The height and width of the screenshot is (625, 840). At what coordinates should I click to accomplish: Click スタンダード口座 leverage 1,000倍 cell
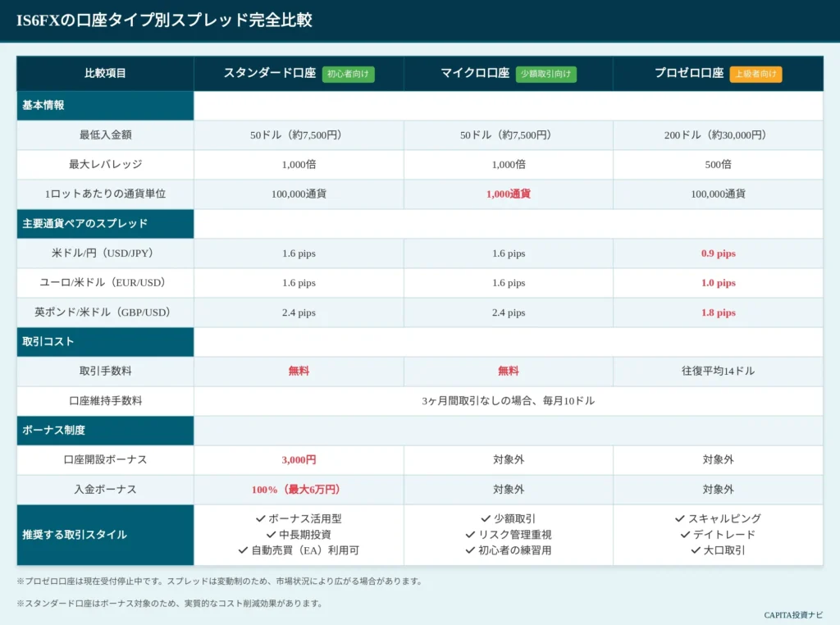tap(299, 164)
